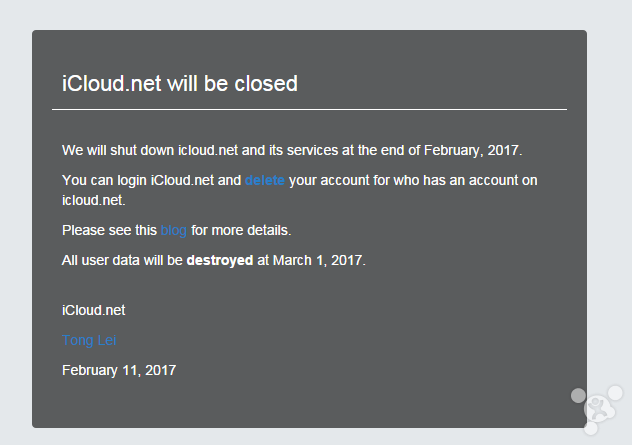Click the horizontal divider under the heading

309,108
